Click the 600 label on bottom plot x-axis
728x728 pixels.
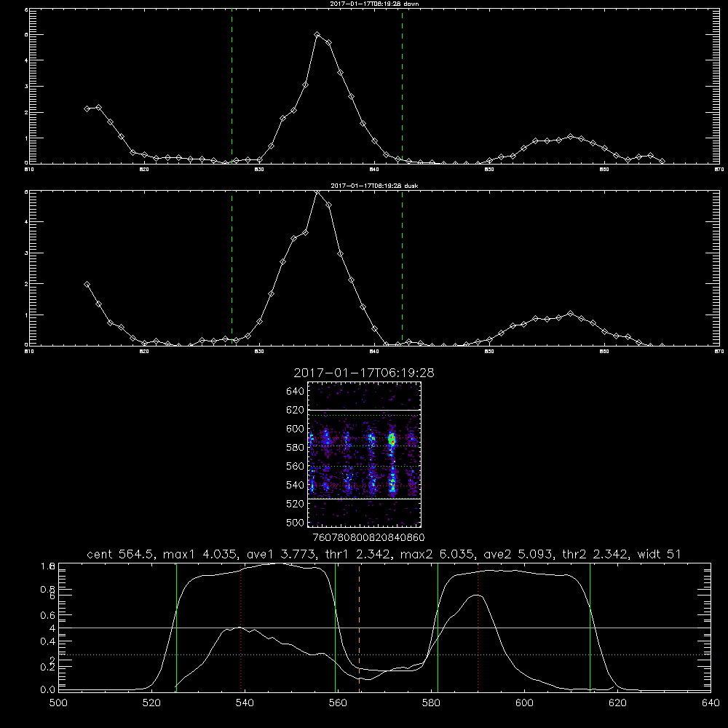point(524,703)
